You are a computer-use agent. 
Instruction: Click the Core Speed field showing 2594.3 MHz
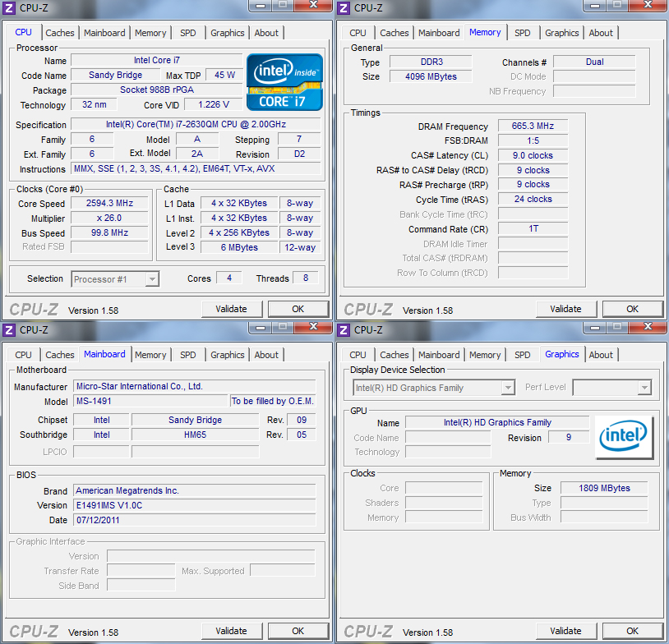point(108,203)
